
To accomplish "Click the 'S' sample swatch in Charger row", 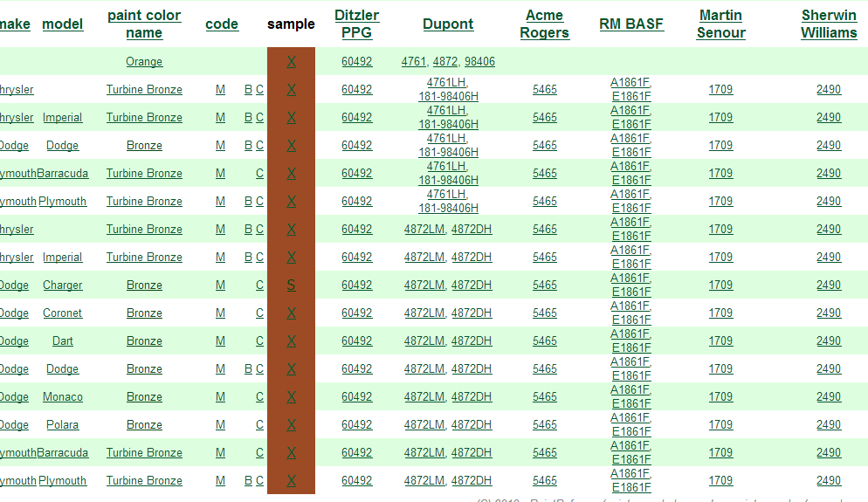I will pyautogui.click(x=291, y=285).
